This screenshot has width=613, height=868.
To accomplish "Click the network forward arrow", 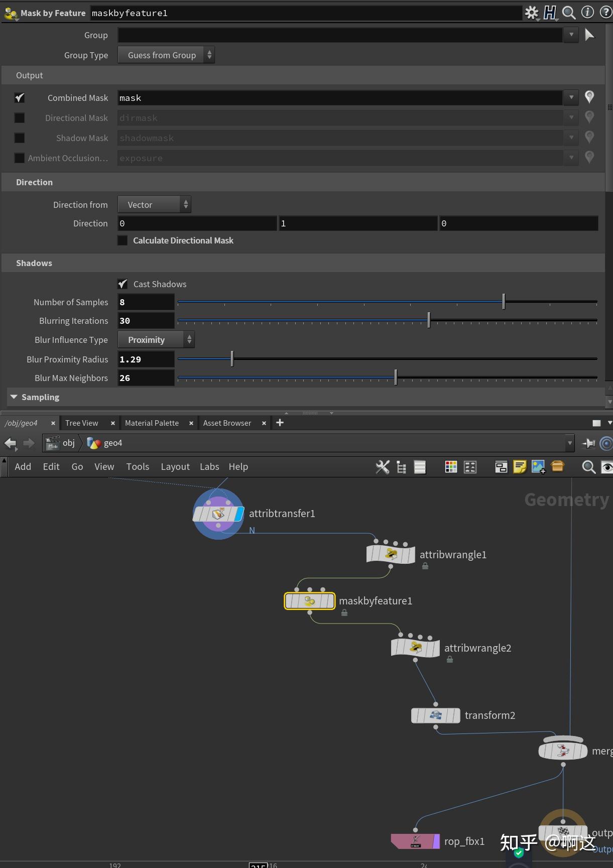I will point(29,443).
